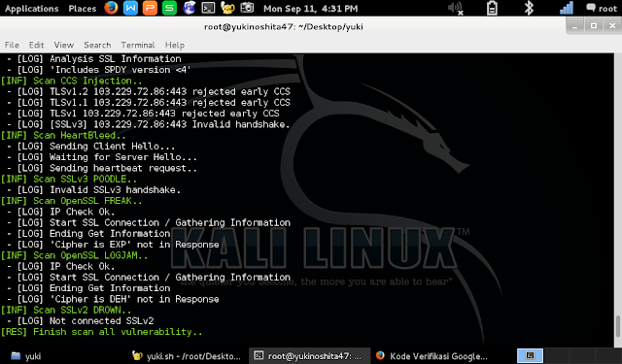This screenshot has width=622, height=364.
Task: Open the blue globe launcher icon
Action: coord(189,8)
